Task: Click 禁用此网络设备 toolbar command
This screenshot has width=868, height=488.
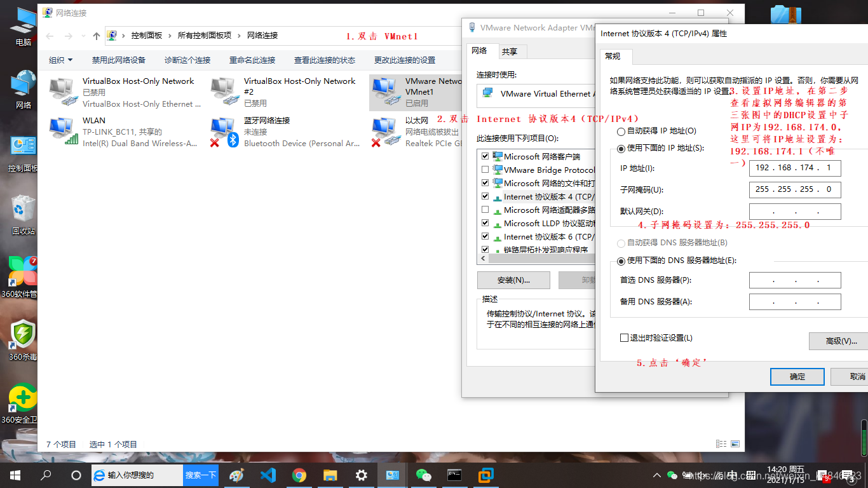Action: point(119,60)
